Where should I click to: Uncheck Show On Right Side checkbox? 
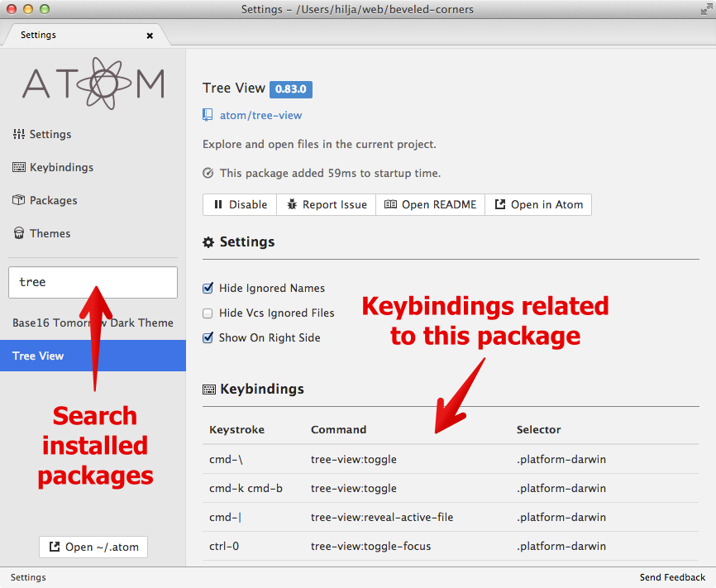point(208,337)
